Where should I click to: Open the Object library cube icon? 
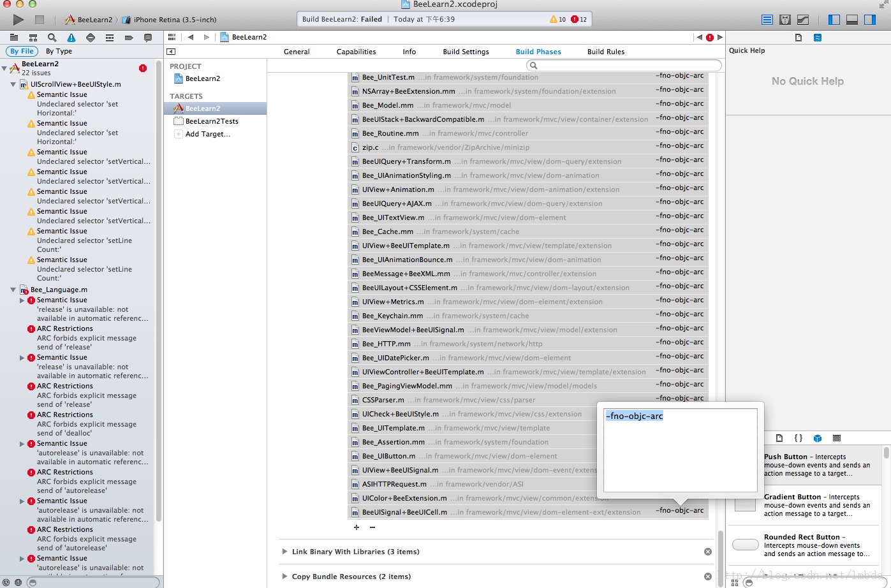pyautogui.click(x=818, y=438)
